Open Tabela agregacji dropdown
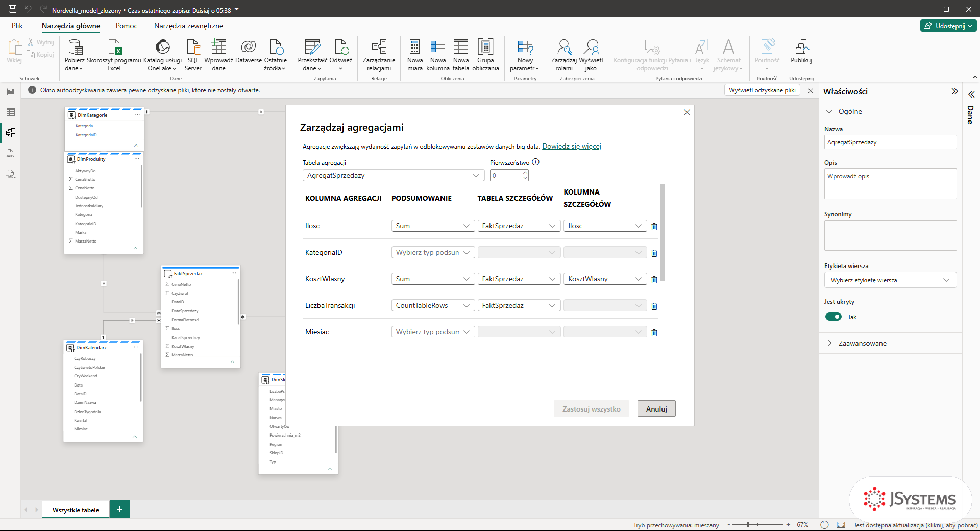The width and height of the screenshot is (980, 531). pyautogui.click(x=393, y=175)
